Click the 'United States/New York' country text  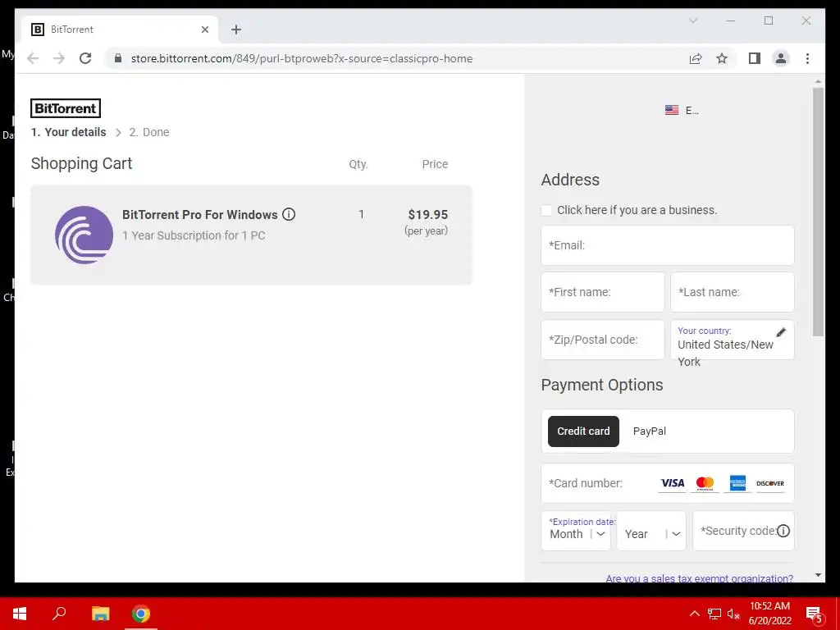pyautogui.click(x=725, y=353)
